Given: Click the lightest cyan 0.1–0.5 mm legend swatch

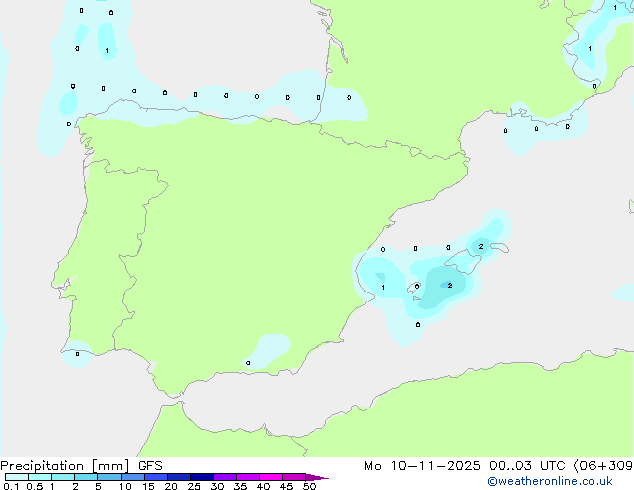Looking at the screenshot, I should [17, 477].
